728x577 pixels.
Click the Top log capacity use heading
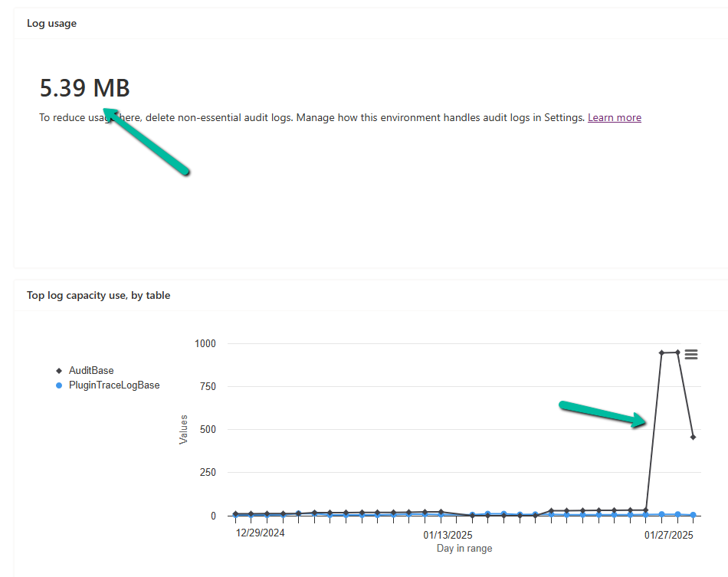pyautogui.click(x=98, y=295)
